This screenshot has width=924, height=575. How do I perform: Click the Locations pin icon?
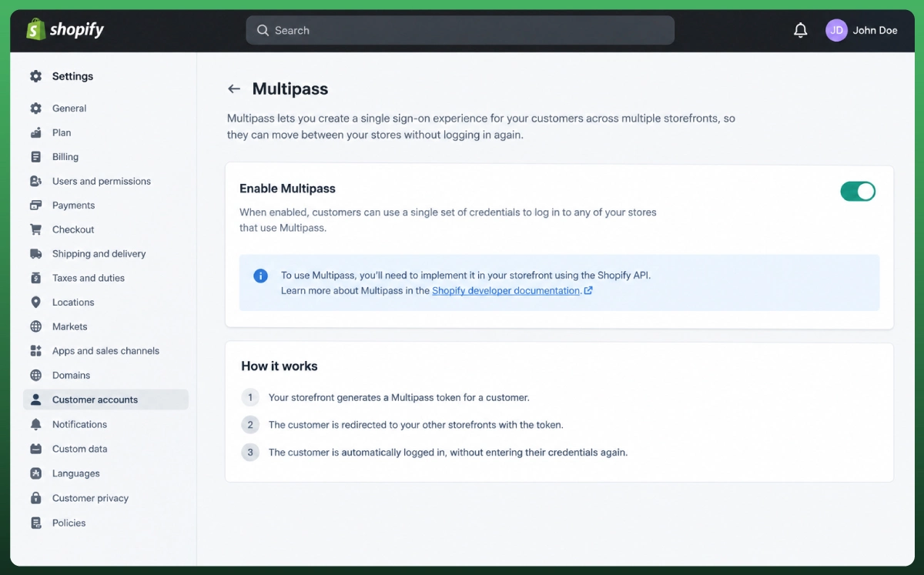click(35, 303)
